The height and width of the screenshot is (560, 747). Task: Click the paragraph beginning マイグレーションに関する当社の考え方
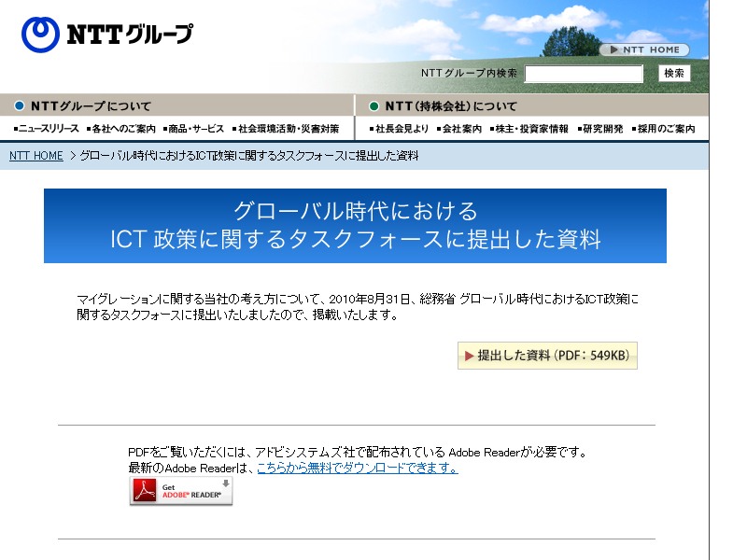pos(358,307)
